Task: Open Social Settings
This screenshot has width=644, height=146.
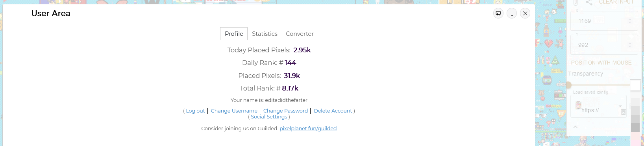Action: pyautogui.click(x=269, y=117)
